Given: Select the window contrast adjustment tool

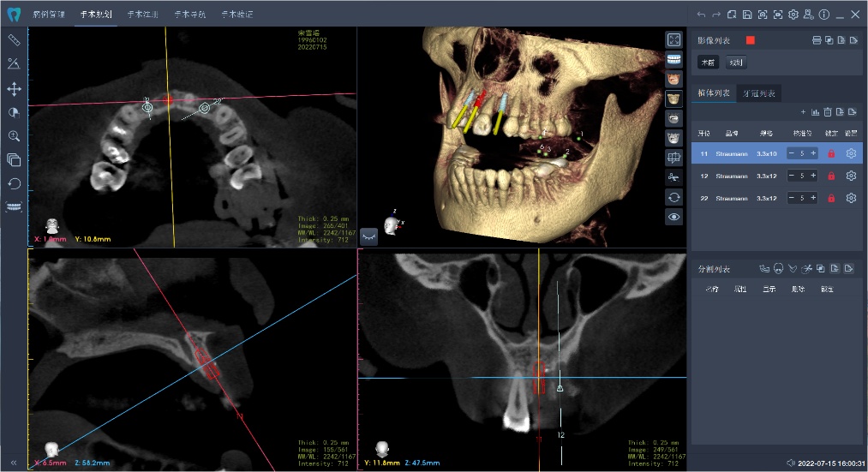Looking at the screenshot, I should (14, 112).
